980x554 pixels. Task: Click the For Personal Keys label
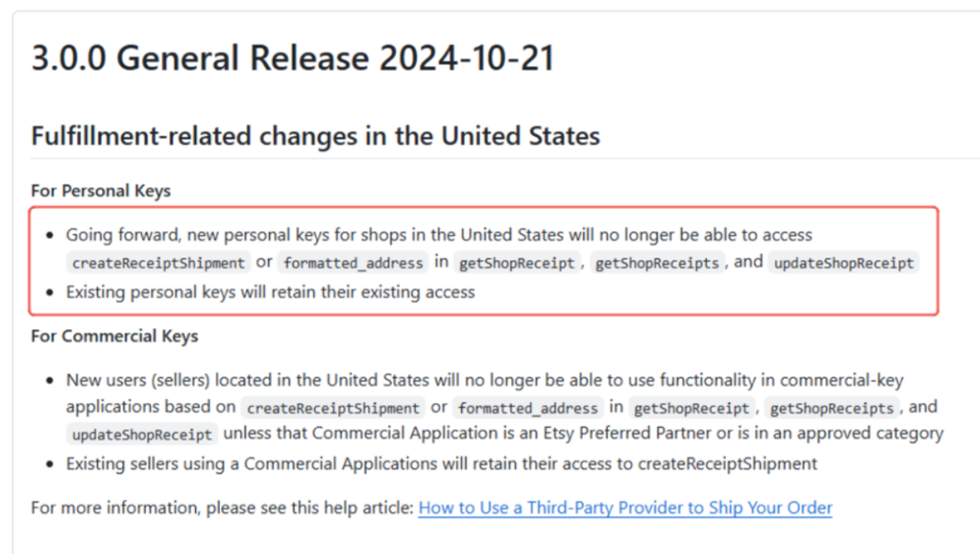click(x=101, y=191)
